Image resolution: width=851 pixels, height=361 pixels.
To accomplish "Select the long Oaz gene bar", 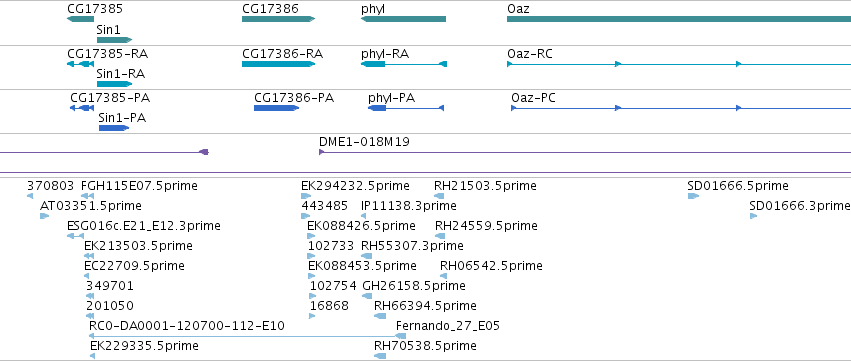I will (679, 19).
